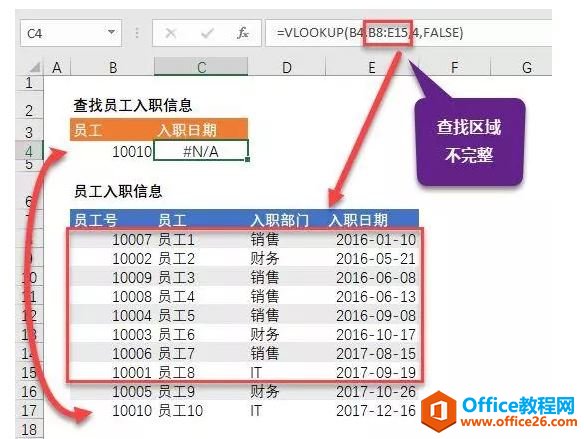Click employee number 10003
Image resolution: width=584 pixels, height=439 pixels.
point(132,334)
